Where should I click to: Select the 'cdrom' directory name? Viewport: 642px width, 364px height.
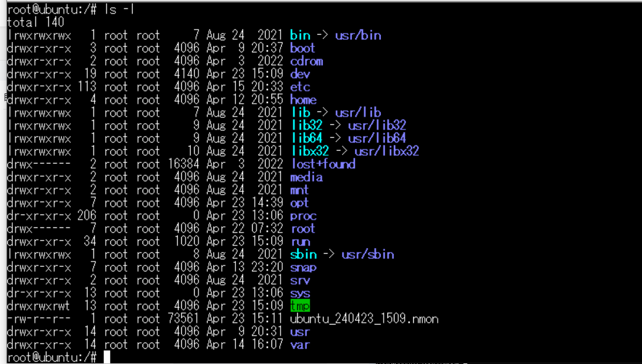tap(307, 61)
